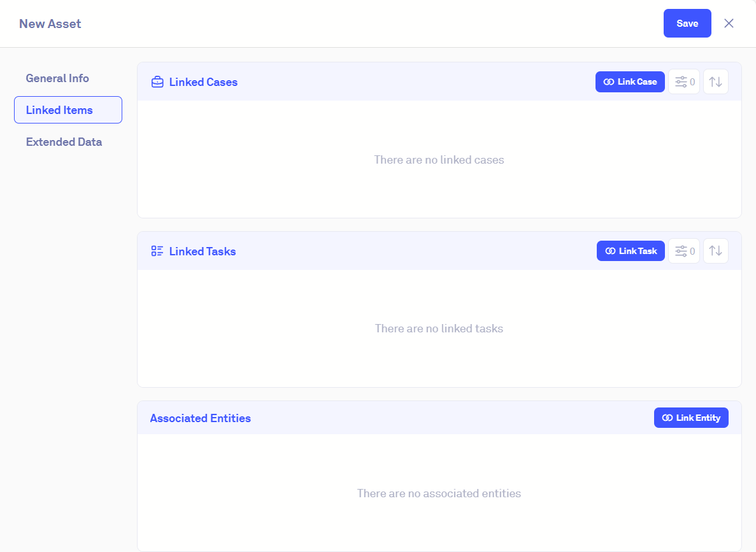Click the "There are no associated entities" message
The image size is (756, 552).
(x=439, y=493)
